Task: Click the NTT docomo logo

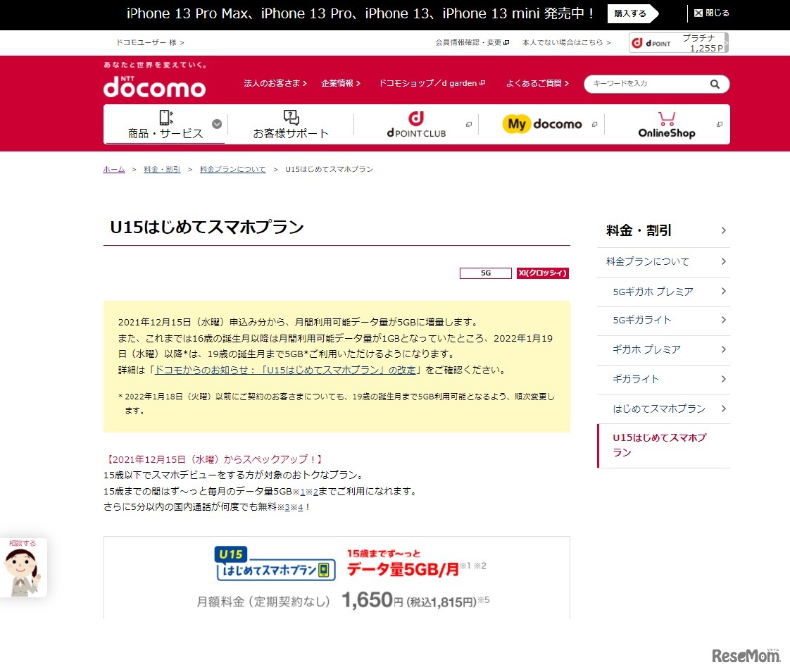Action: 155,86
